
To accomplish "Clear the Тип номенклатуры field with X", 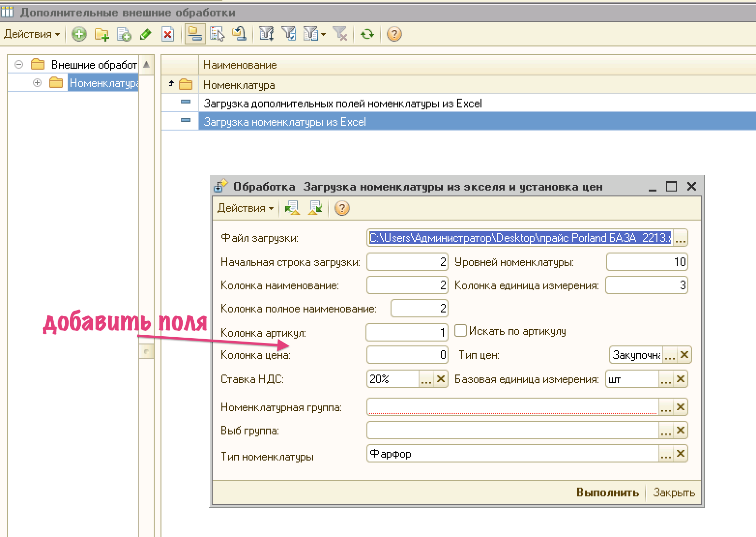I will [681, 454].
